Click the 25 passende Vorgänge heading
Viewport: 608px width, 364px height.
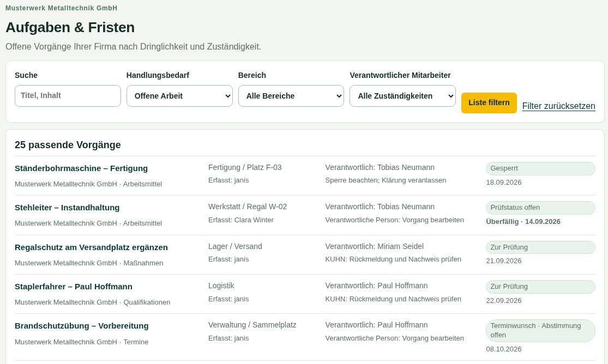68,145
